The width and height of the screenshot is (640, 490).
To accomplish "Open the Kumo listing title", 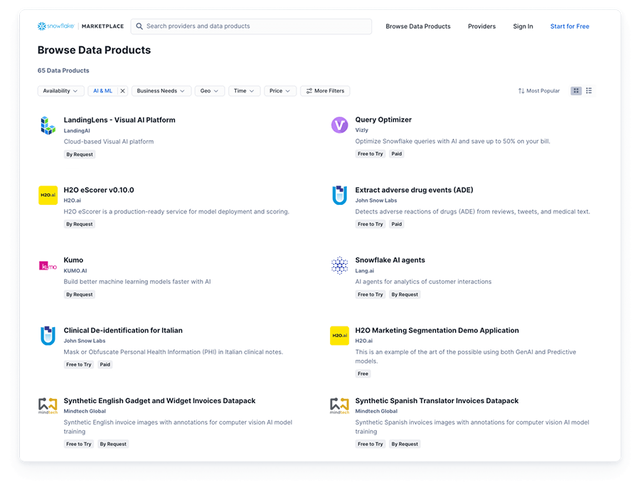I will tap(73, 260).
